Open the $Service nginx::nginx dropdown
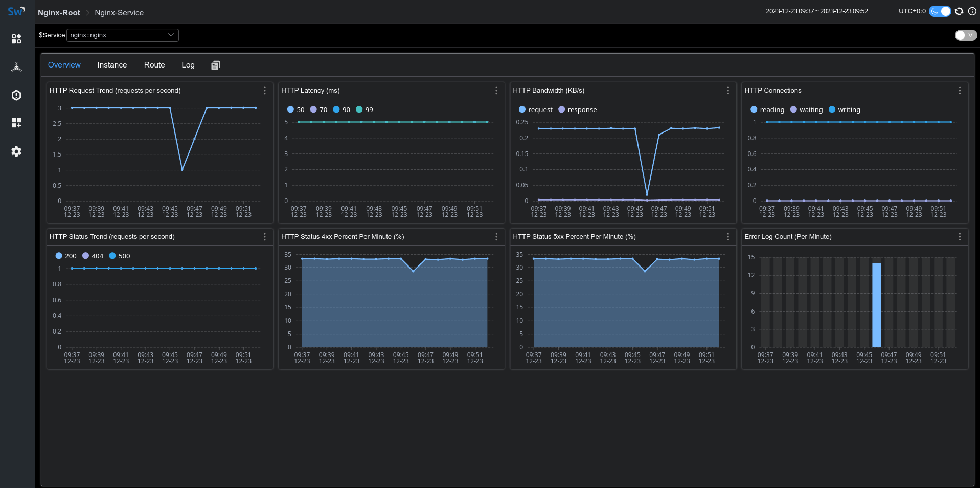980x488 pixels. coord(122,35)
